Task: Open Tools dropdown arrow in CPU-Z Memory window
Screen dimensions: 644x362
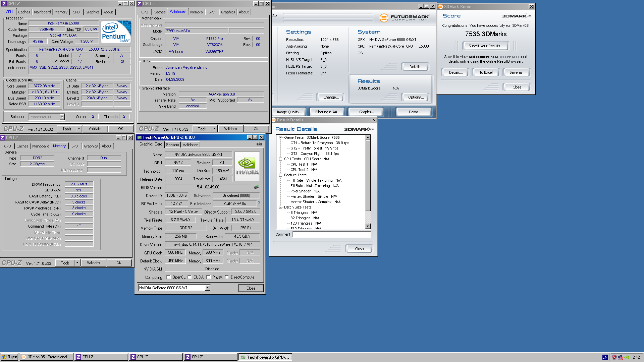Action: pos(77,263)
